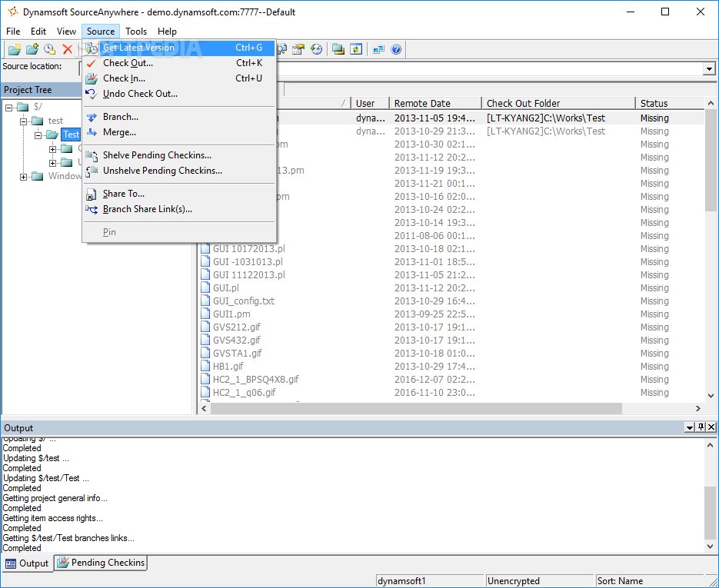
Task: Click the New Project toolbar icon
Action: click(x=15, y=49)
